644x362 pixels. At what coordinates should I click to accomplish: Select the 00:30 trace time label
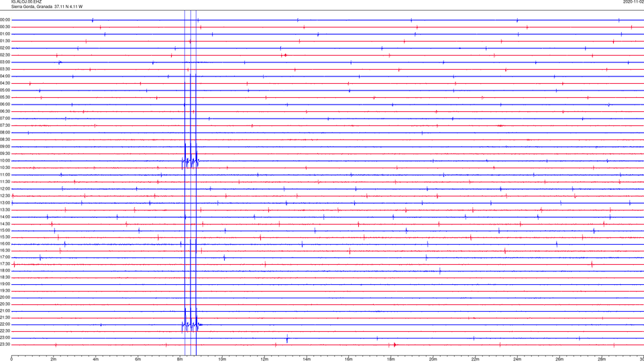click(5, 27)
